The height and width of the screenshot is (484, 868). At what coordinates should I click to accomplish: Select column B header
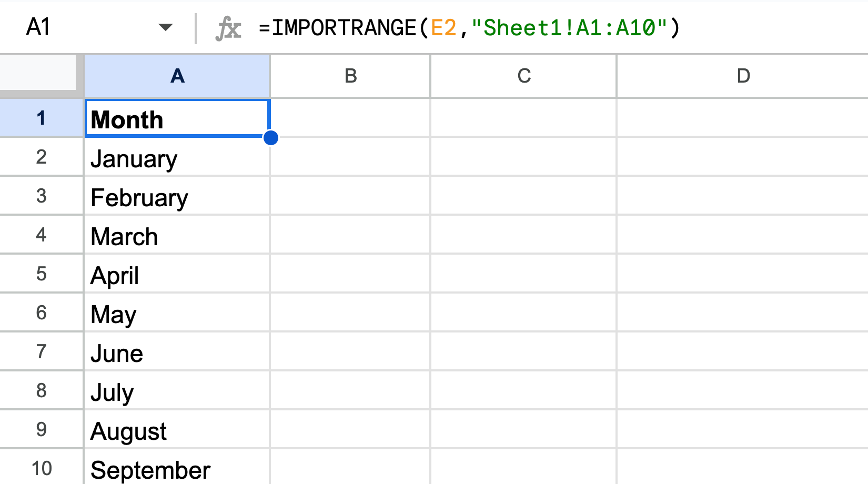point(350,76)
